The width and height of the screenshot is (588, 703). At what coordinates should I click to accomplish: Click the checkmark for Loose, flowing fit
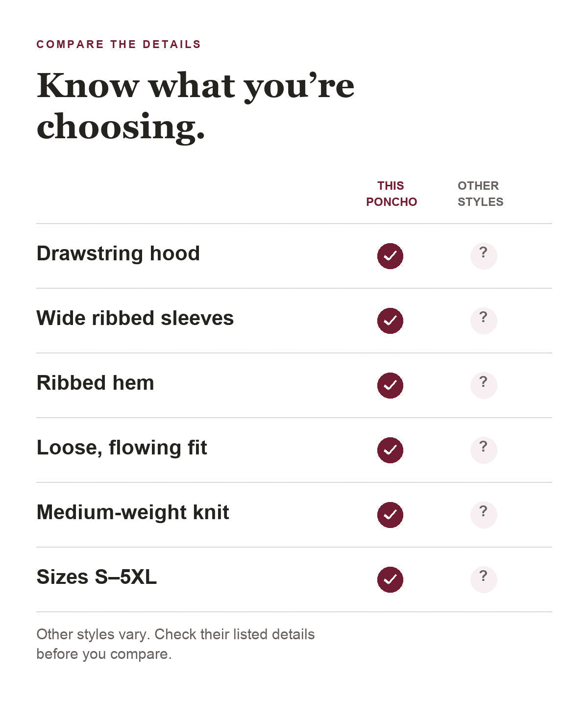pos(390,450)
